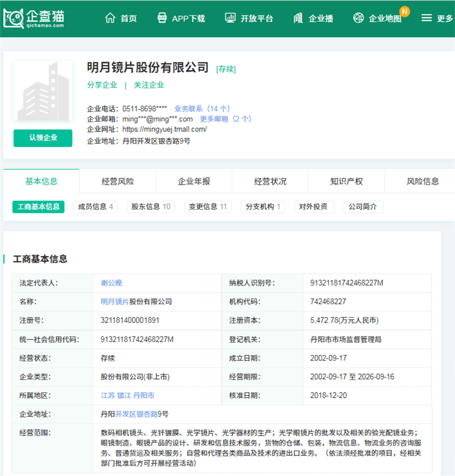Select the 基本信息 tab
The height and width of the screenshot is (476, 455).
42,181
